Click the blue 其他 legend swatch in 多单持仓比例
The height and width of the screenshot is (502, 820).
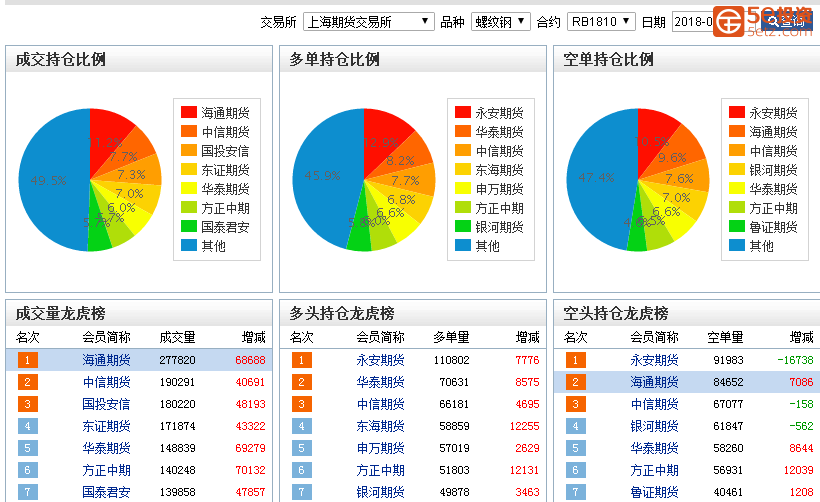pos(463,245)
